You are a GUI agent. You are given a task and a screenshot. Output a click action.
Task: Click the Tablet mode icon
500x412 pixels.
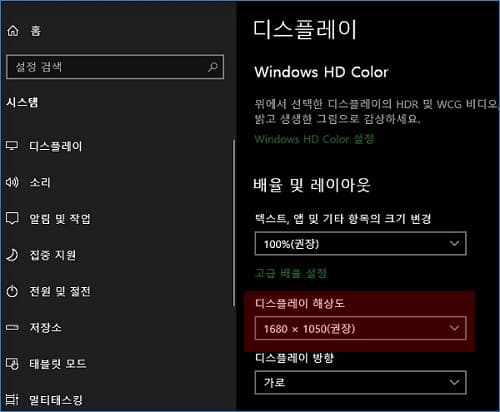(x=12, y=364)
